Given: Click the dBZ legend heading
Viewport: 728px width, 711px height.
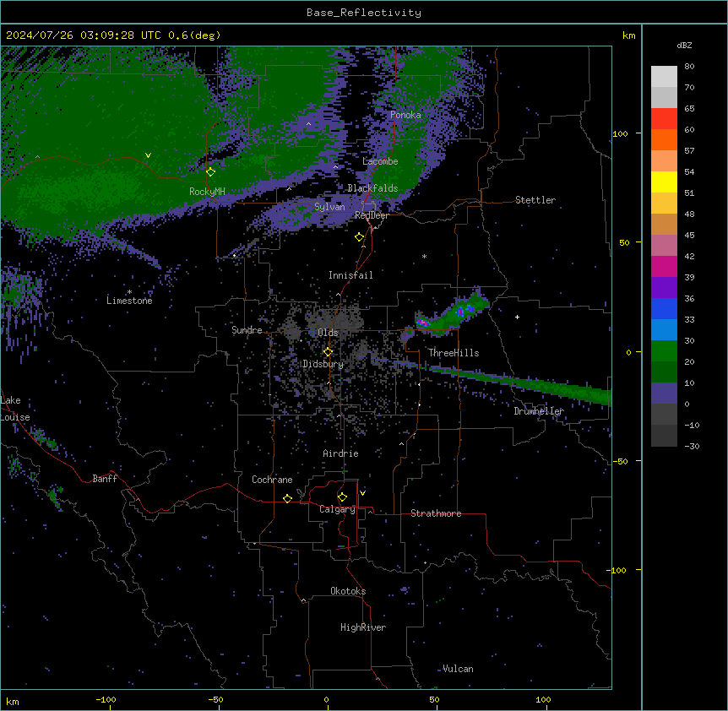Looking at the screenshot, I should [x=684, y=45].
